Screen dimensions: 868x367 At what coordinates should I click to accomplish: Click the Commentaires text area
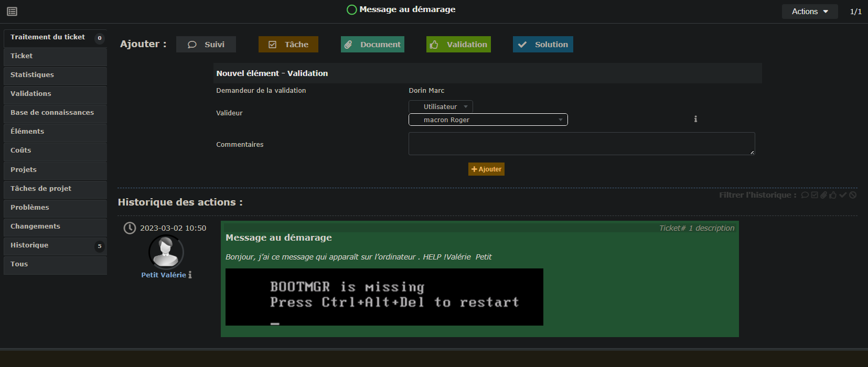click(581, 144)
